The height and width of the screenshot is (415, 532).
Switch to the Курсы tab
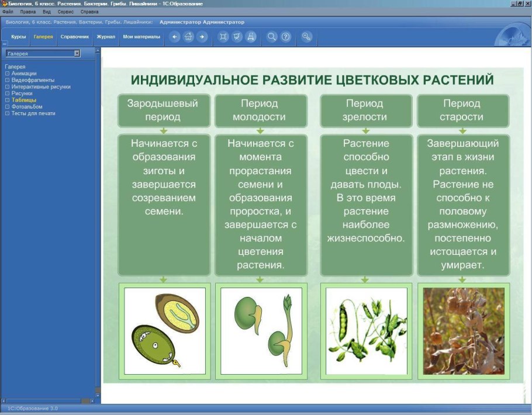19,36
